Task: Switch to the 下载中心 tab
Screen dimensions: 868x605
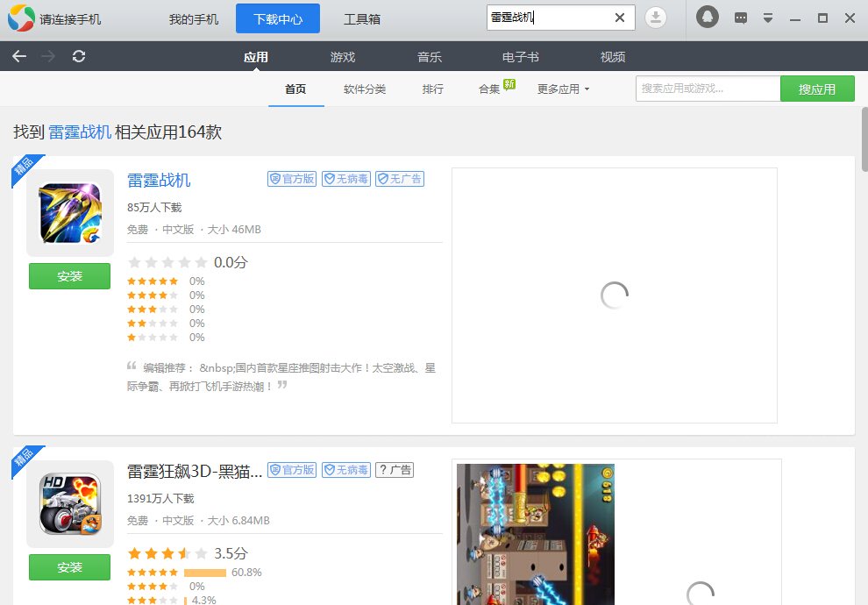Action: pos(277,18)
